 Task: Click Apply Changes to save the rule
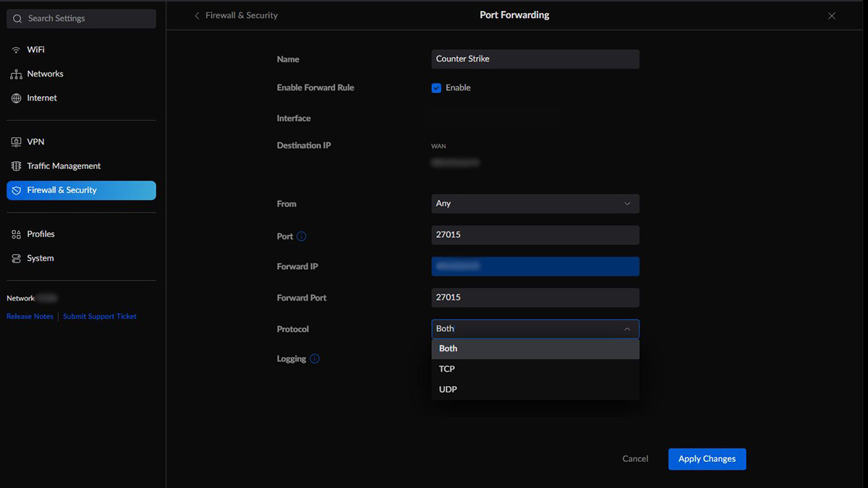(x=707, y=458)
